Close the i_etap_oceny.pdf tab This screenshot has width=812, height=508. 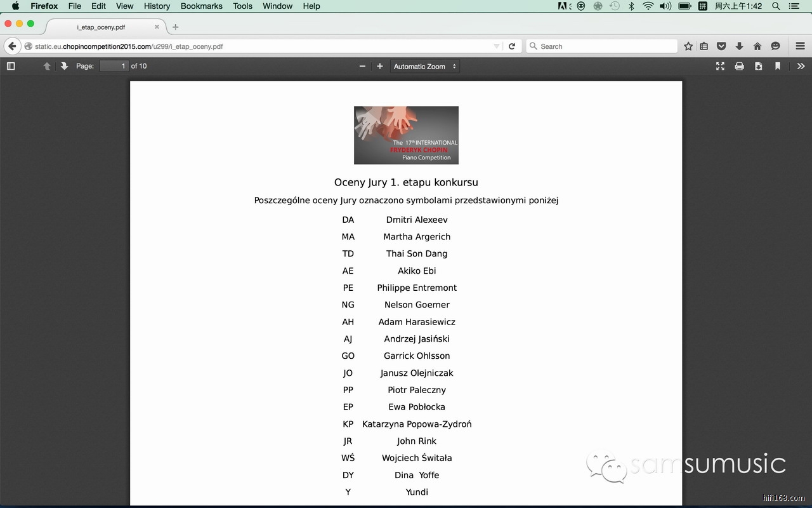pyautogui.click(x=157, y=27)
